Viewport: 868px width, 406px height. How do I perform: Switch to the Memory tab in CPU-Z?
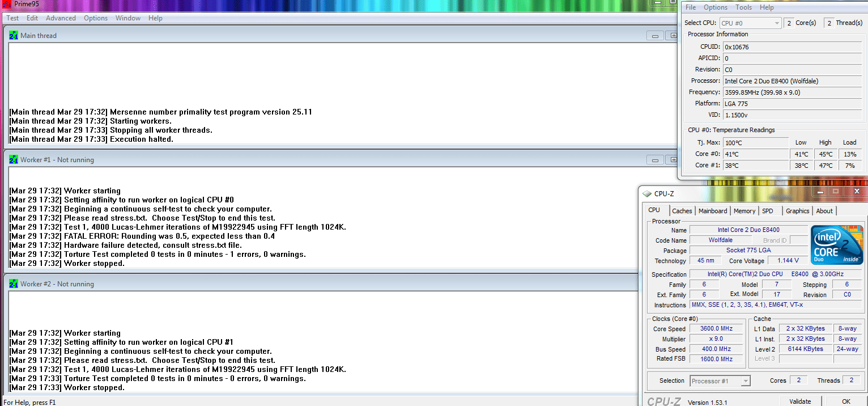(744, 211)
